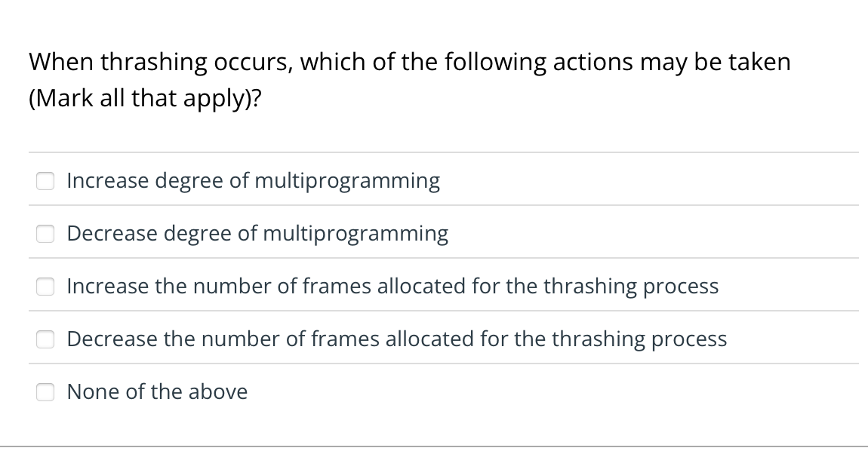Check the "Decrease degree of multiprogramming" option
The image size is (868, 451).
(x=45, y=234)
